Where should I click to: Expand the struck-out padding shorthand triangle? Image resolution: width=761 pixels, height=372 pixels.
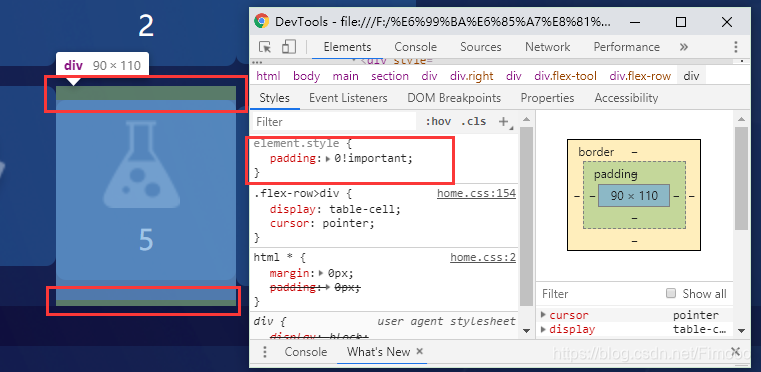point(329,287)
